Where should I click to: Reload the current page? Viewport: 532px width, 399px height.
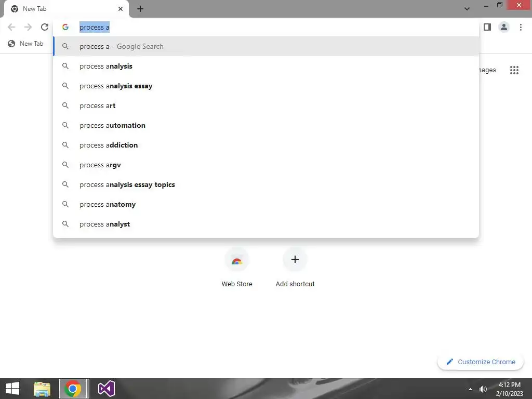click(x=45, y=27)
